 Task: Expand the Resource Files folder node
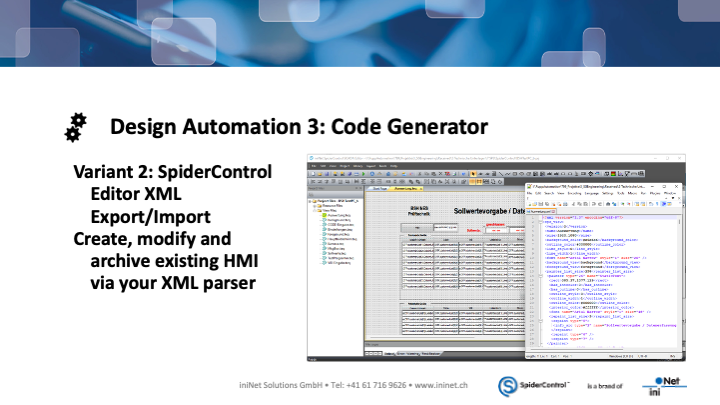(315, 206)
